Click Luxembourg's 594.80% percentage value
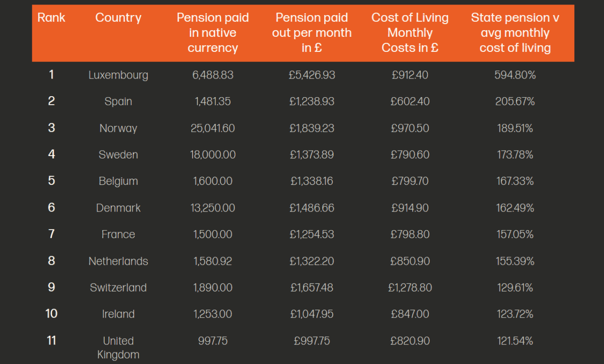 515,76
